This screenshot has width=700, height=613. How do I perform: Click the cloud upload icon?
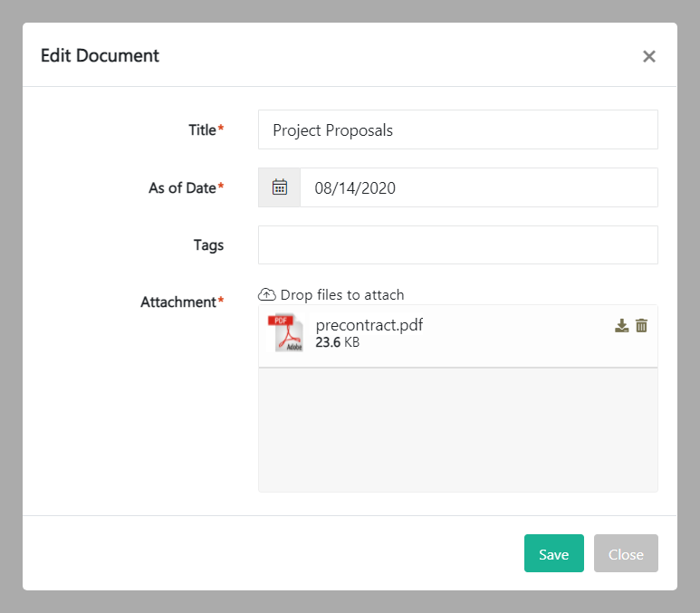tap(267, 294)
